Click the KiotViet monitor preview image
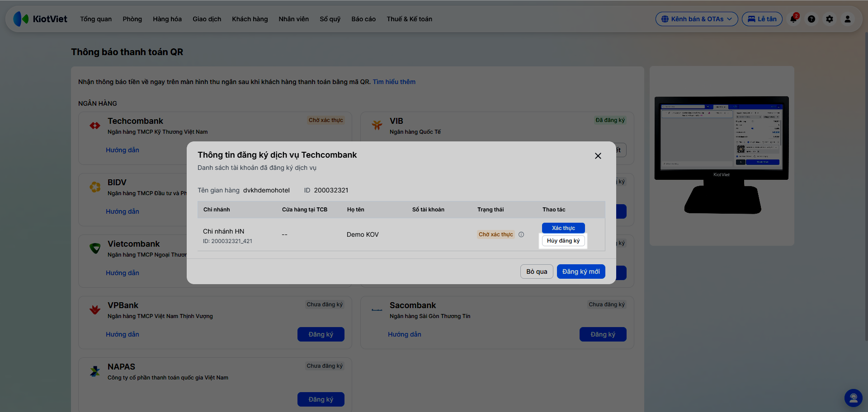The image size is (868, 412). click(x=722, y=154)
